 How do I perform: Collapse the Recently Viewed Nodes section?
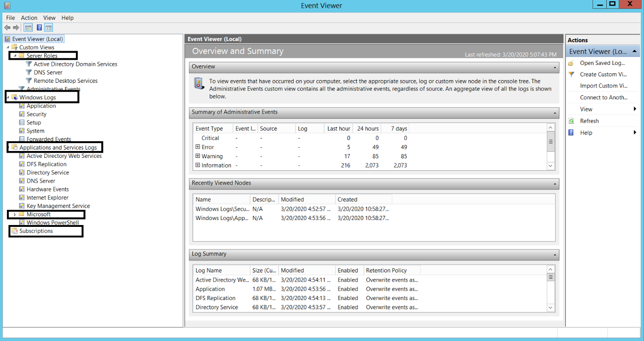pos(555,184)
